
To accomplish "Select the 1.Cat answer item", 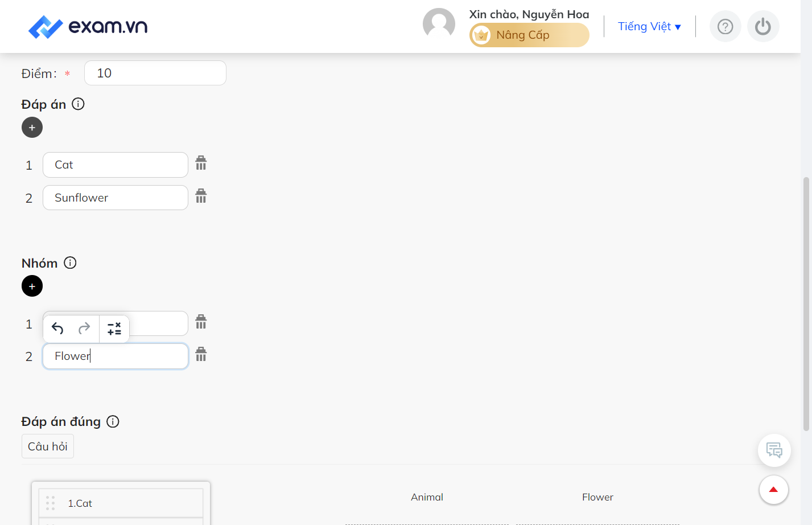I will pyautogui.click(x=121, y=503).
